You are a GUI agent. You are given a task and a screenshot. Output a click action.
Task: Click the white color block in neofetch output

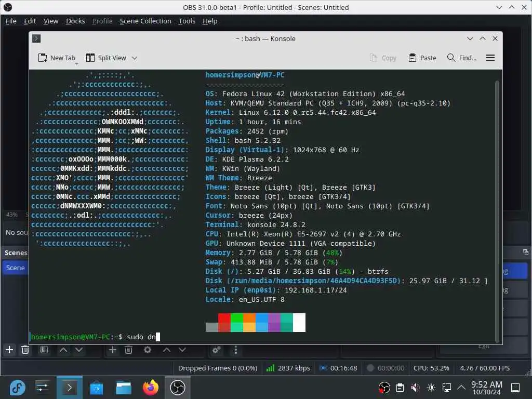pyautogui.click(x=299, y=322)
